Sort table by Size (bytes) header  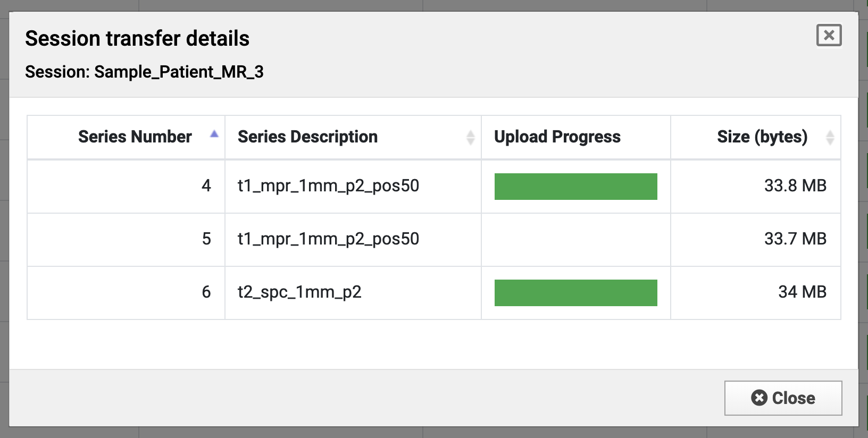tap(762, 137)
